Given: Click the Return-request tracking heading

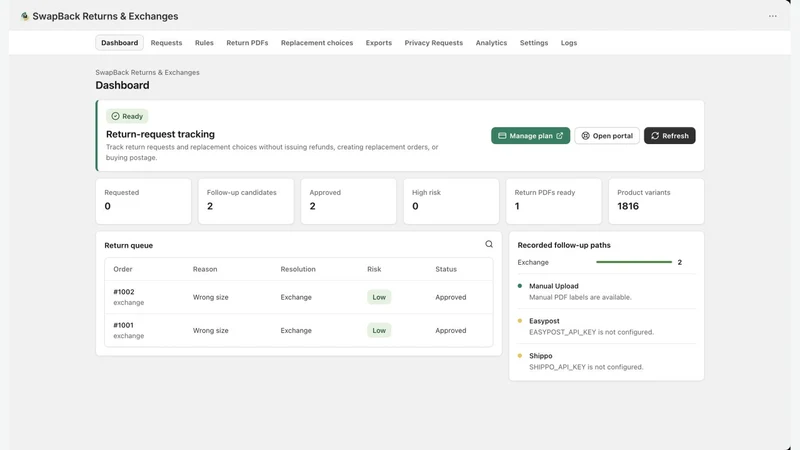Looking at the screenshot, I should 160,134.
